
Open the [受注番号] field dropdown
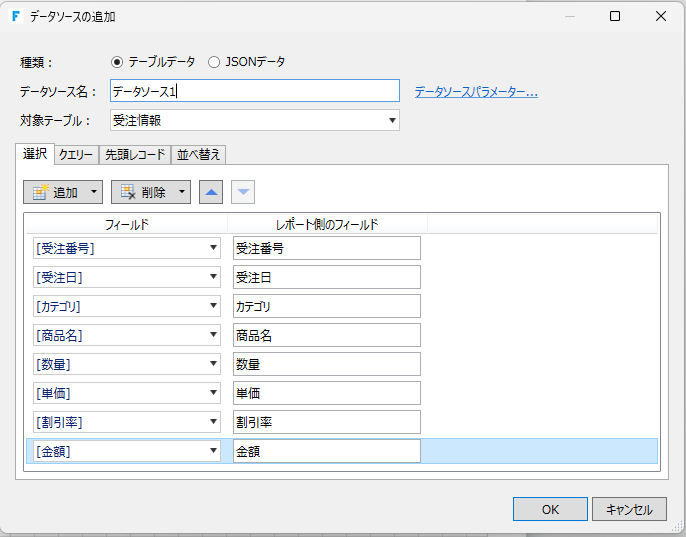coord(214,248)
